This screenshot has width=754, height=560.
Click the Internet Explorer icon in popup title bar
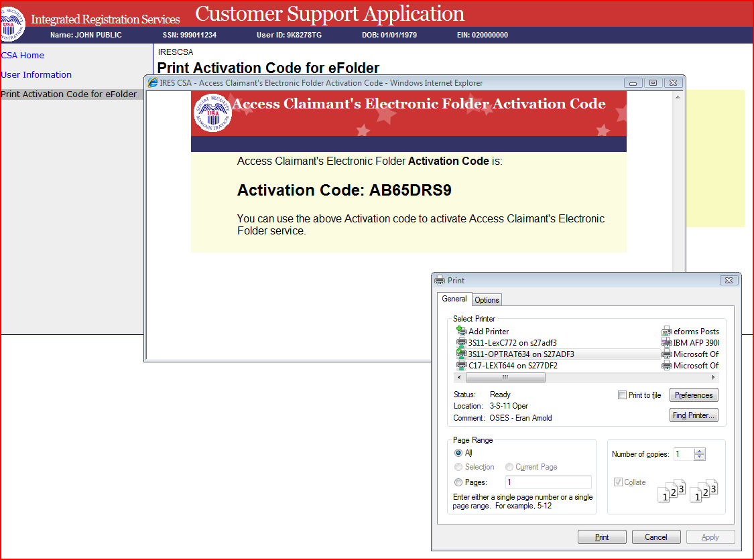click(x=153, y=83)
